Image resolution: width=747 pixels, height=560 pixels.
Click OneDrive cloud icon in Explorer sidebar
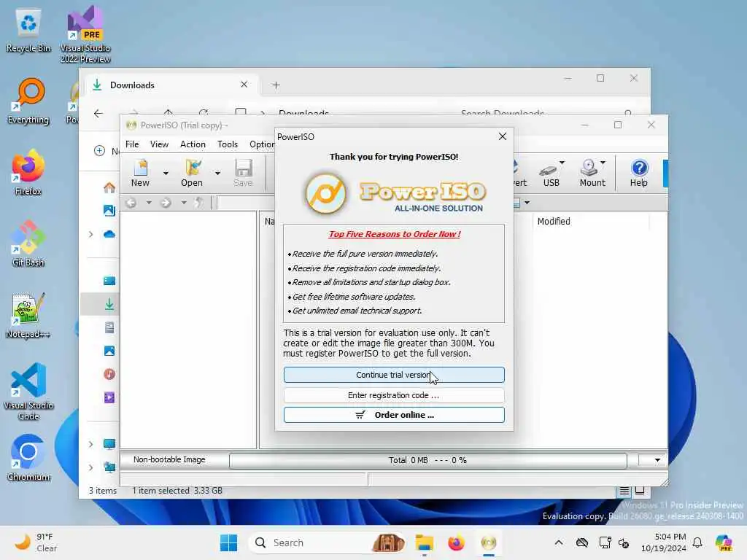109,234
